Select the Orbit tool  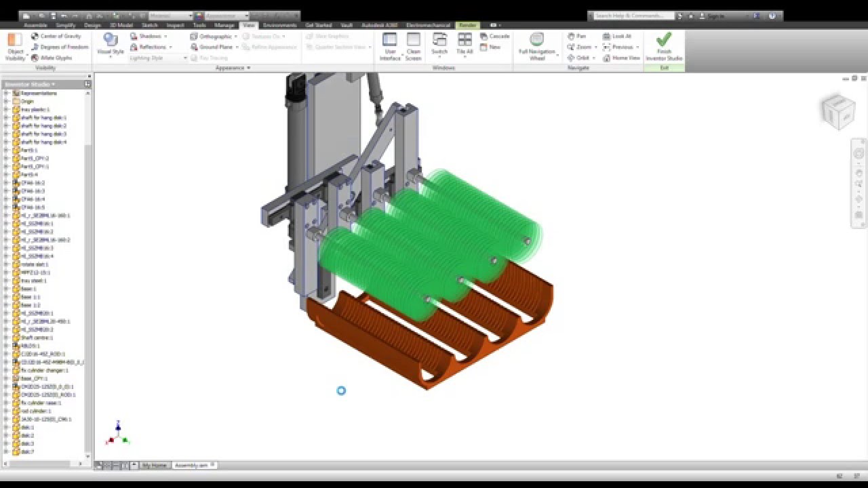[x=578, y=58]
